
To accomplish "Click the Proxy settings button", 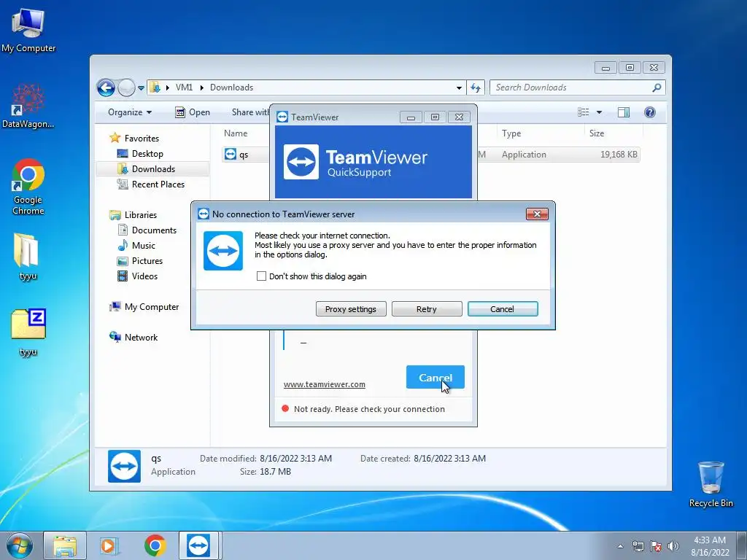I will point(351,309).
